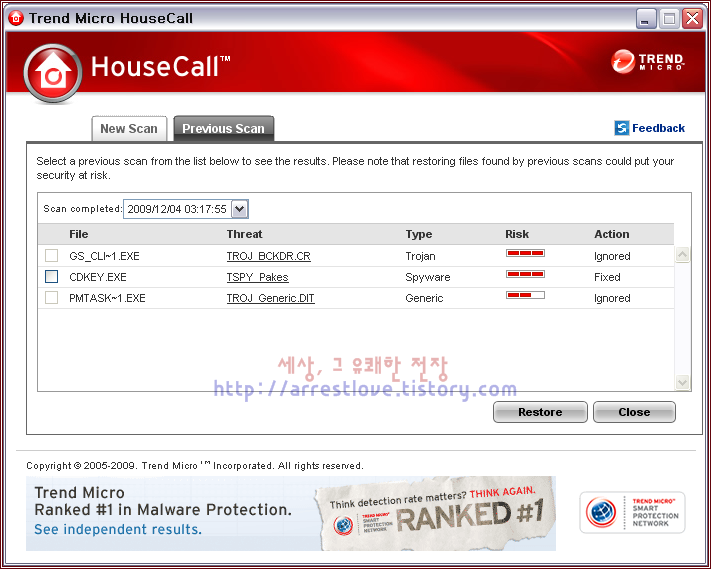Click the Restore button

[x=540, y=412]
